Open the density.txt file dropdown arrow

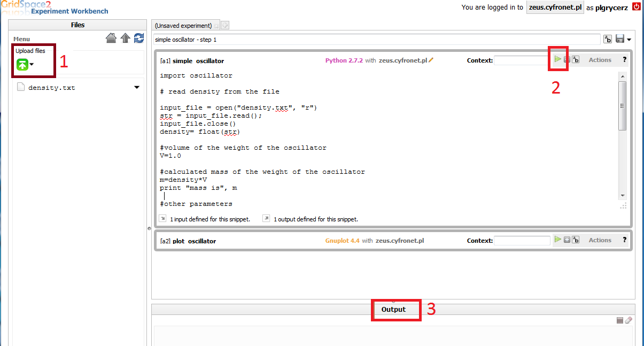137,87
